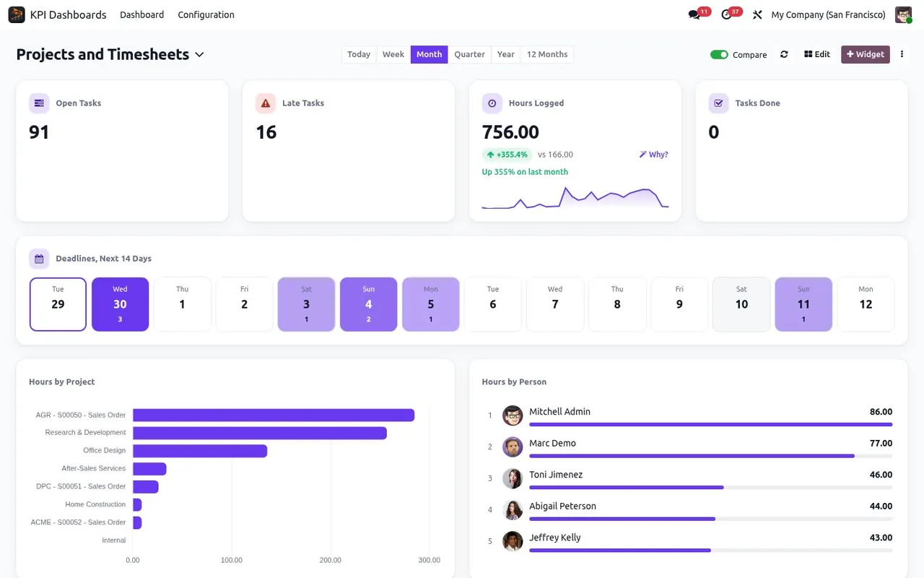Click the Tasks Done checkmark icon

[x=719, y=103]
